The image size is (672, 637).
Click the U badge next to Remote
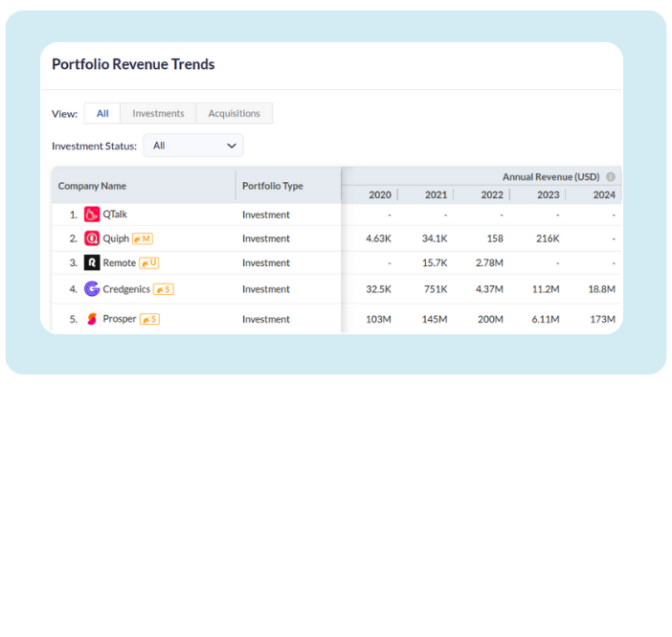(149, 262)
